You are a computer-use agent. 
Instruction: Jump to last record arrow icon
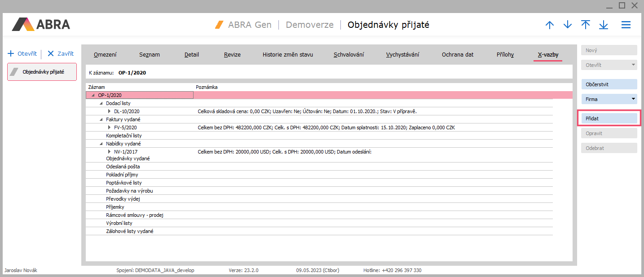click(604, 25)
